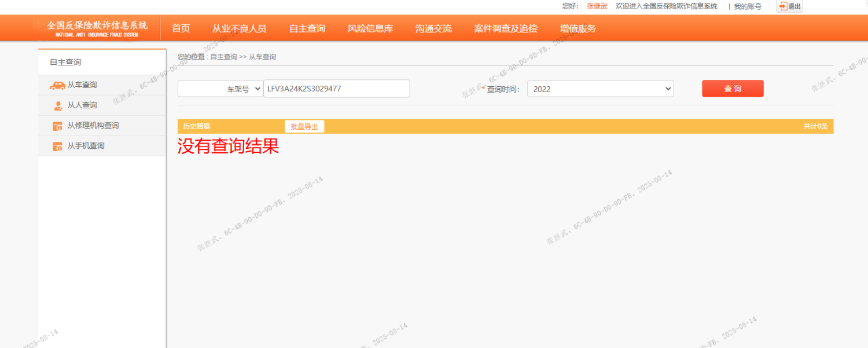This screenshot has height=348, width=868.
Task: Click the repair shop icon beside 从修理机构查询
Action: pyautogui.click(x=57, y=126)
